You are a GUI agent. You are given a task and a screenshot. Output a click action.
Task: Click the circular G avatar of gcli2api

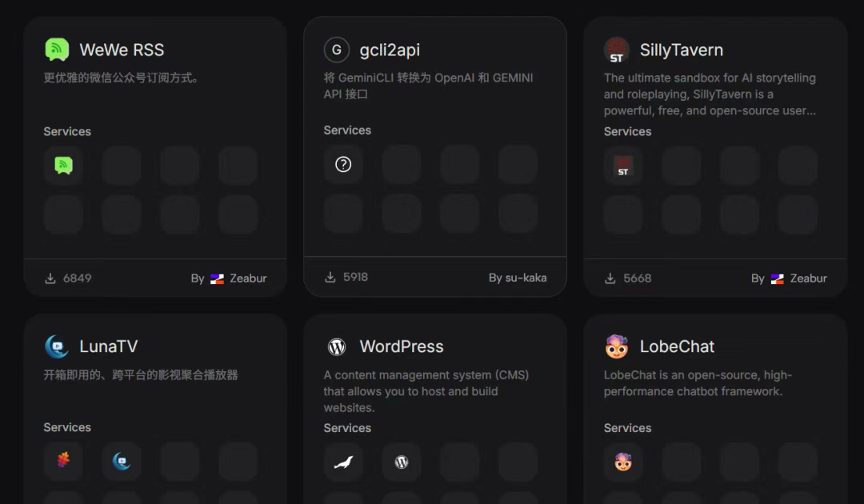coord(337,50)
